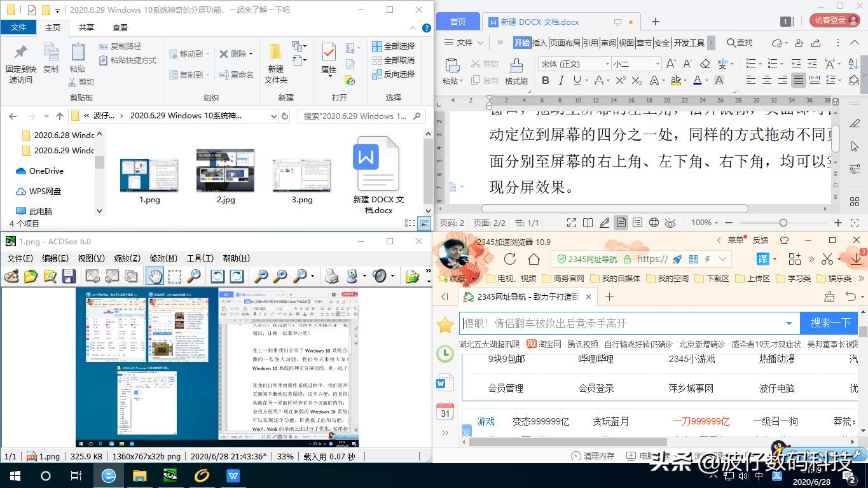The image size is (868, 488).
Task: Click the 搜索一下 search button
Action: [830, 323]
